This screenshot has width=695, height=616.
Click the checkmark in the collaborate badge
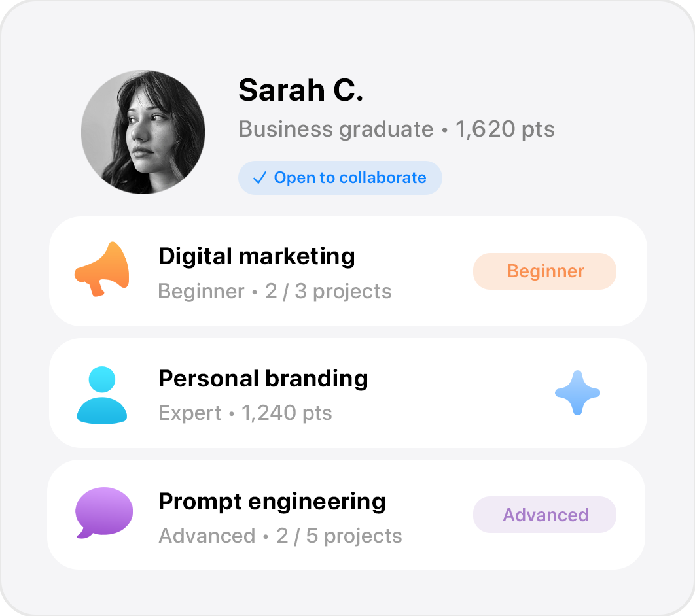tap(259, 178)
